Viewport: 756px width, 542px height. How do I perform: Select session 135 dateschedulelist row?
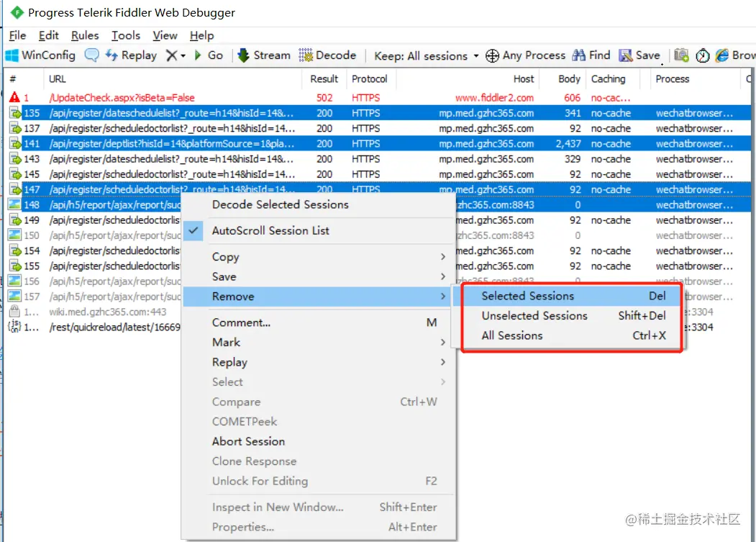(380, 113)
